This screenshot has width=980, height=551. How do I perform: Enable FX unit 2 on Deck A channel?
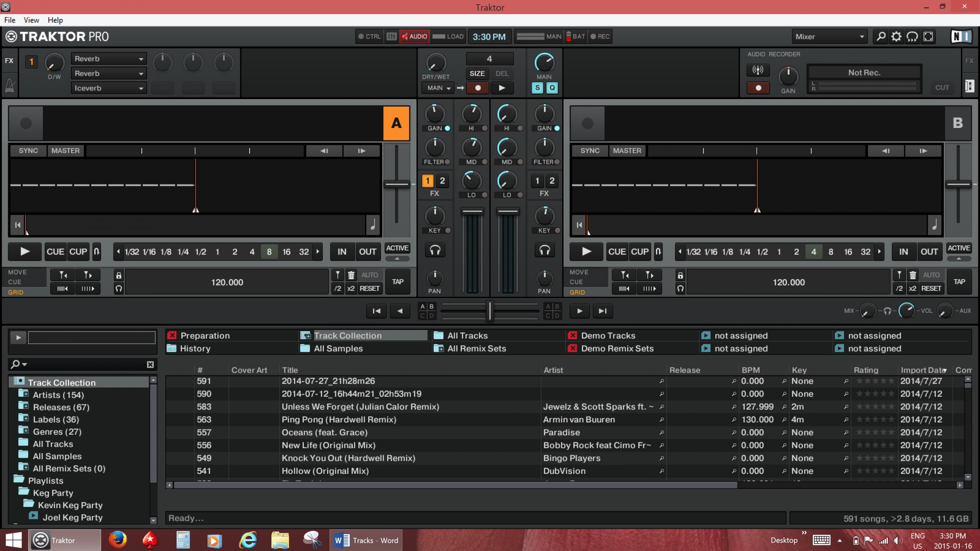pos(442,181)
